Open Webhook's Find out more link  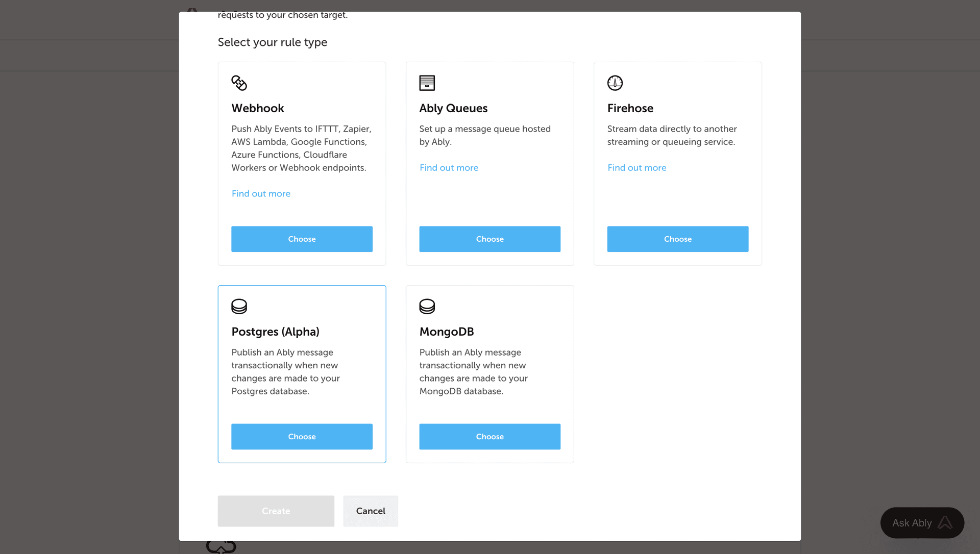(x=261, y=193)
